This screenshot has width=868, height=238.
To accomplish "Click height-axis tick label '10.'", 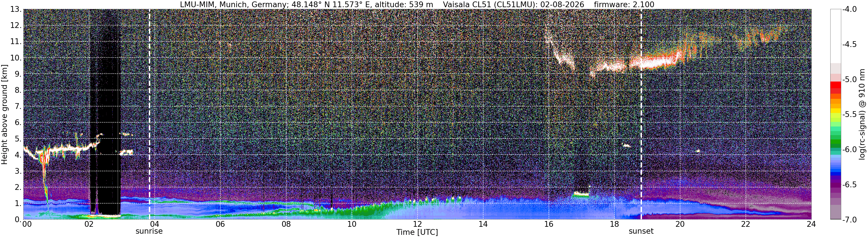I will (x=16, y=58).
